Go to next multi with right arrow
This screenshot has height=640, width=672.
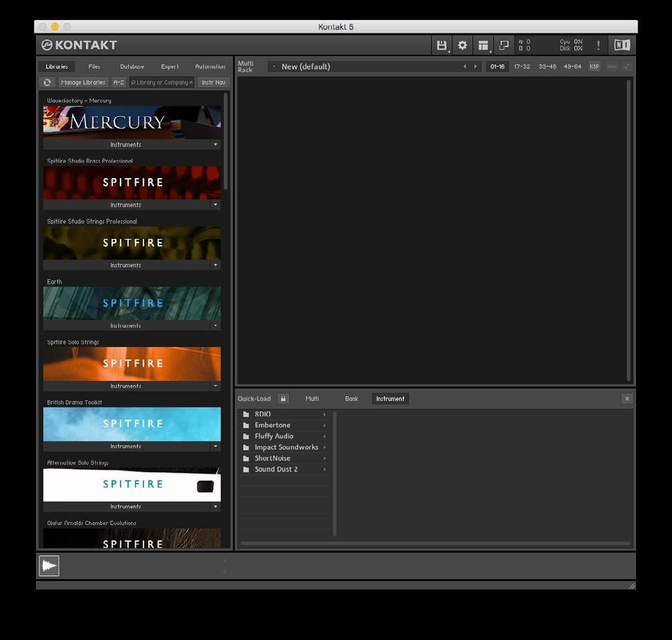coord(475,66)
